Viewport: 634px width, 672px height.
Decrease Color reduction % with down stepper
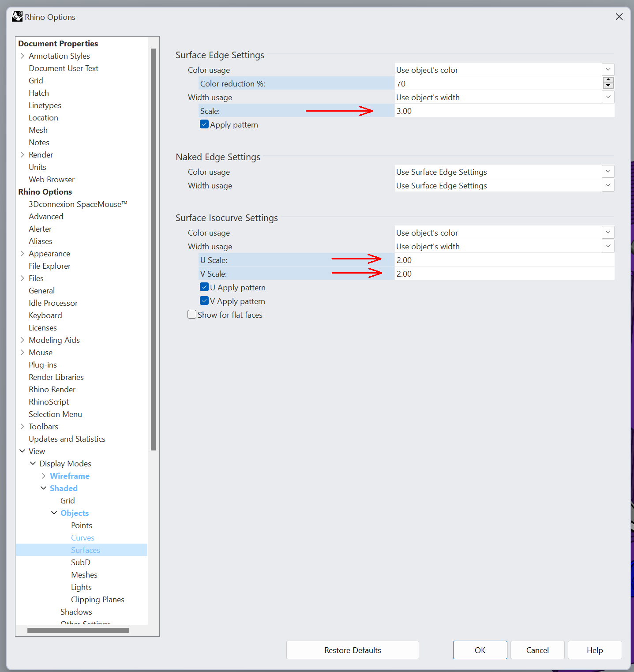[x=608, y=86]
